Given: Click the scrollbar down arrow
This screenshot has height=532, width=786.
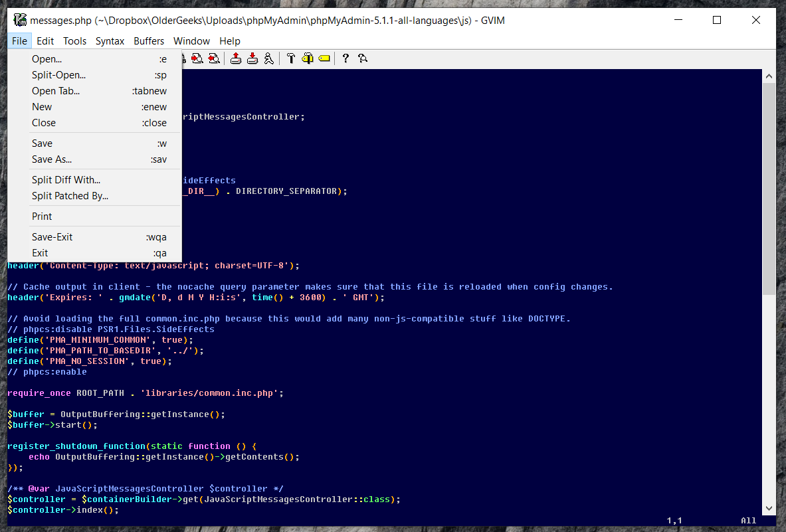Looking at the screenshot, I should 769,507.
